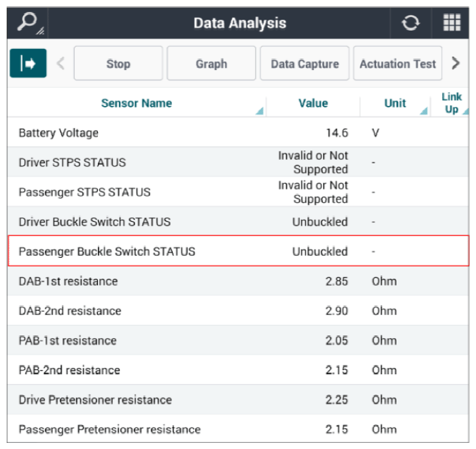Click the teal exit arrow icon
Viewport: 476px width, 449px height.
pyautogui.click(x=29, y=63)
